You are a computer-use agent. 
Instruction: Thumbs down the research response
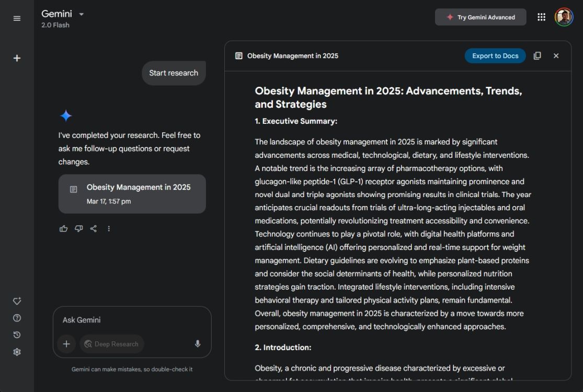click(78, 228)
